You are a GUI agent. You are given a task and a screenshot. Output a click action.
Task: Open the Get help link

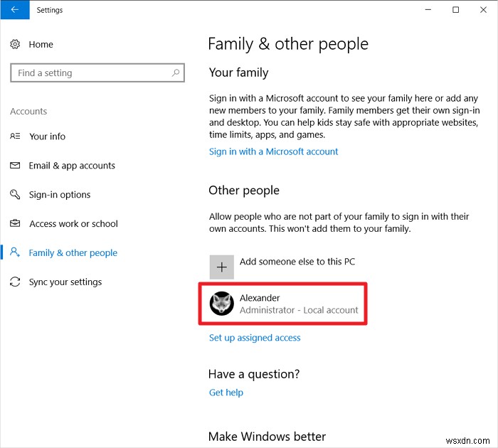point(226,393)
